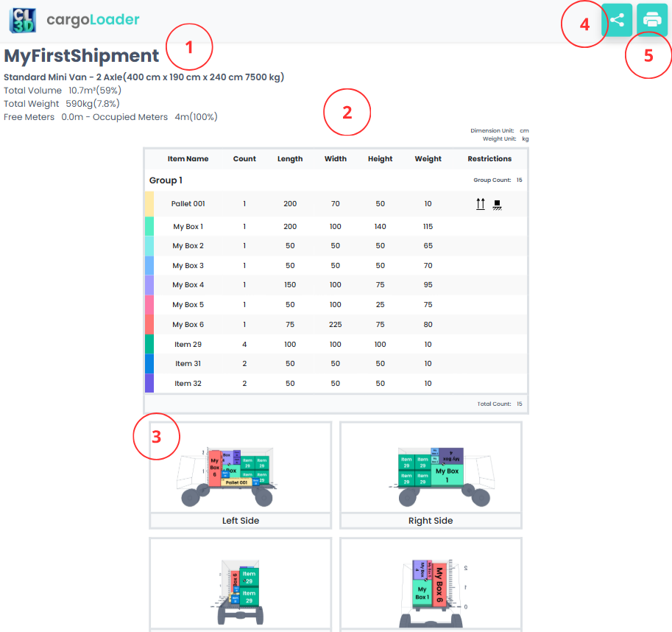Click the MyFirstShipment title
Screen dimensions: 672x632
coord(81,56)
